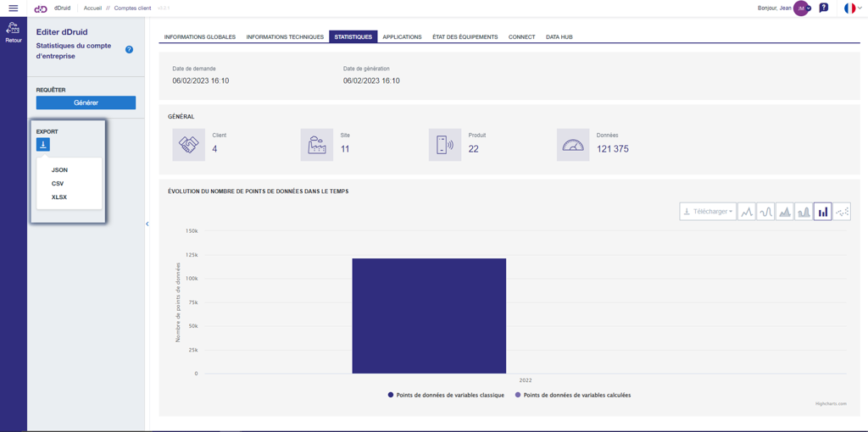The height and width of the screenshot is (432, 868).
Task: Open the Data Hub tab
Action: tap(559, 37)
